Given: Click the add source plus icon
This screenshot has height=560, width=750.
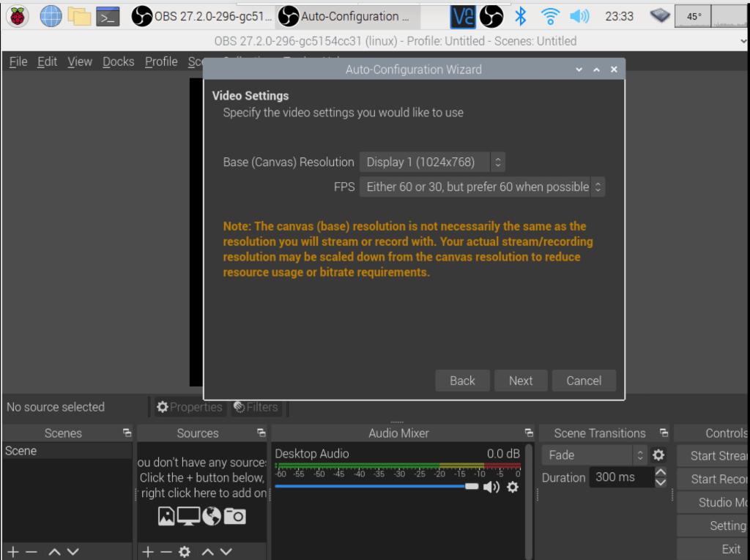Looking at the screenshot, I should tap(148, 551).
